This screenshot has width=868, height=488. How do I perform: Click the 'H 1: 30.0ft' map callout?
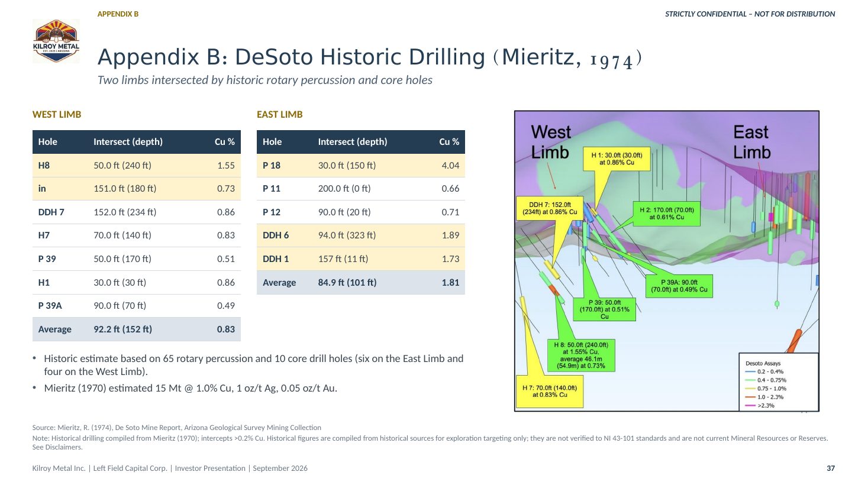(x=617, y=159)
